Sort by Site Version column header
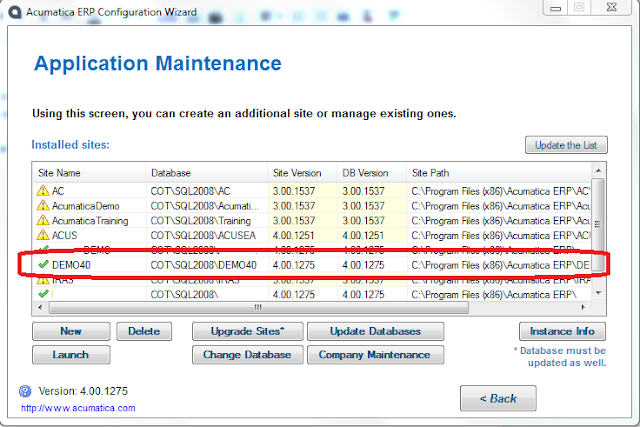The width and height of the screenshot is (640, 427). coord(302,173)
